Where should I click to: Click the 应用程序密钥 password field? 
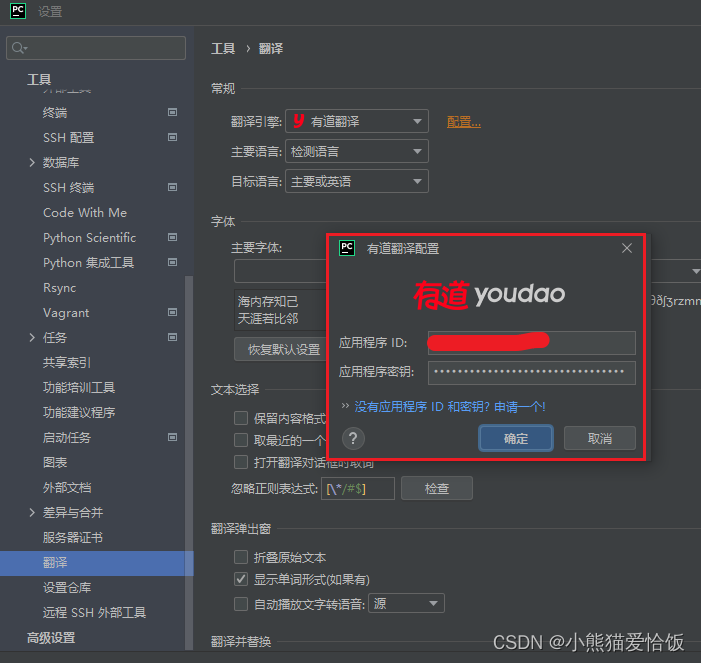(532, 372)
